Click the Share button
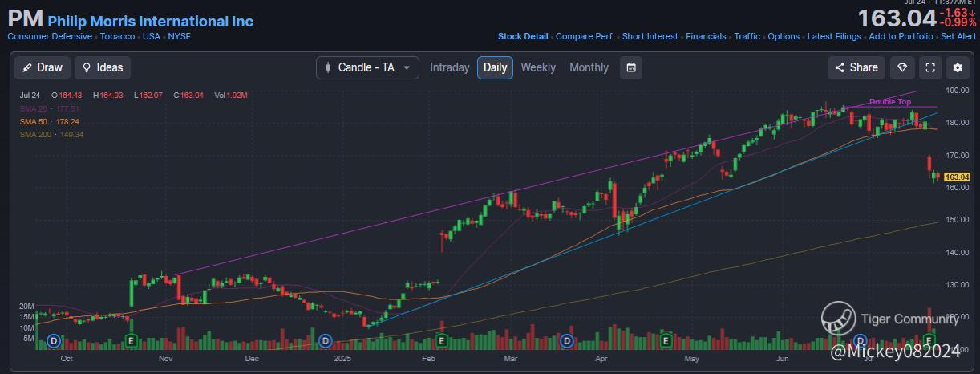The image size is (980, 374). click(x=856, y=67)
